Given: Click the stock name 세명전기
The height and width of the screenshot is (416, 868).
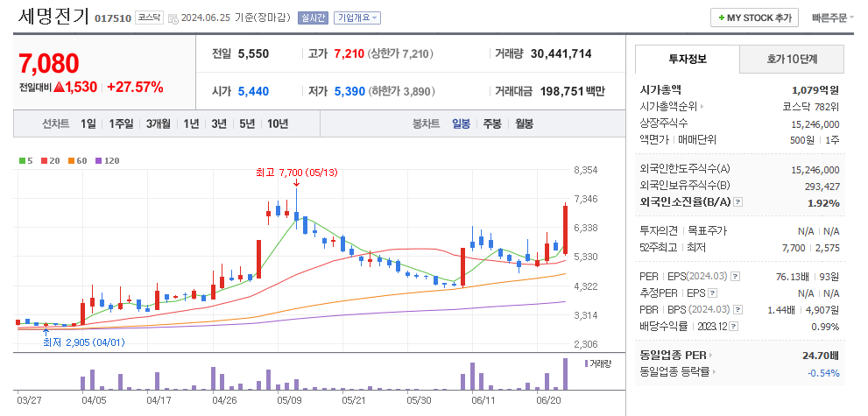Looking at the screenshot, I should (x=53, y=18).
